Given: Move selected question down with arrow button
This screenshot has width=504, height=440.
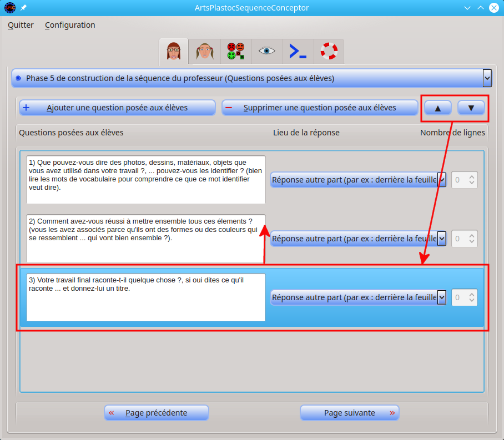Looking at the screenshot, I should (471, 108).
